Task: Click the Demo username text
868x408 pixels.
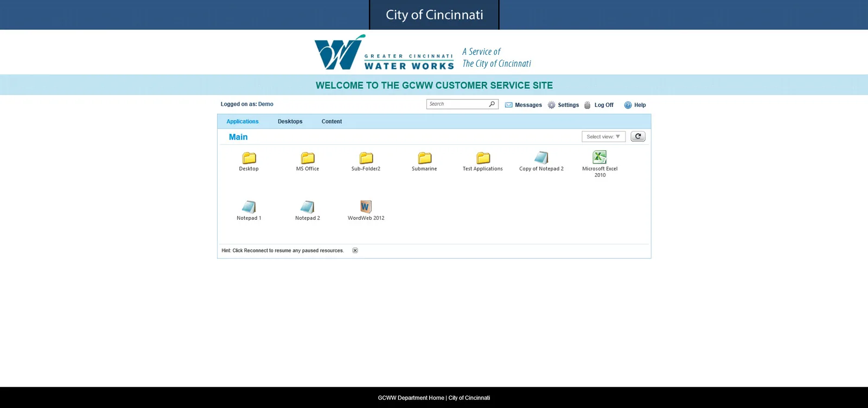Action: pos(266,104)
